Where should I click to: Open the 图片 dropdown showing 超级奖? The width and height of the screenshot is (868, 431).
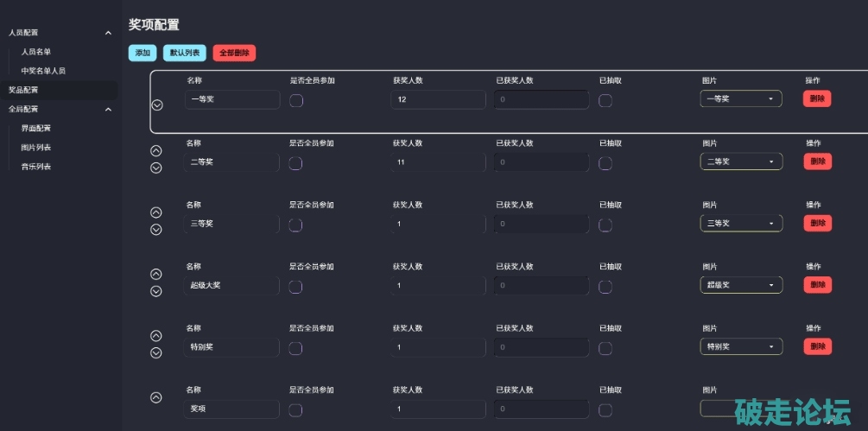tap(741, 285)
